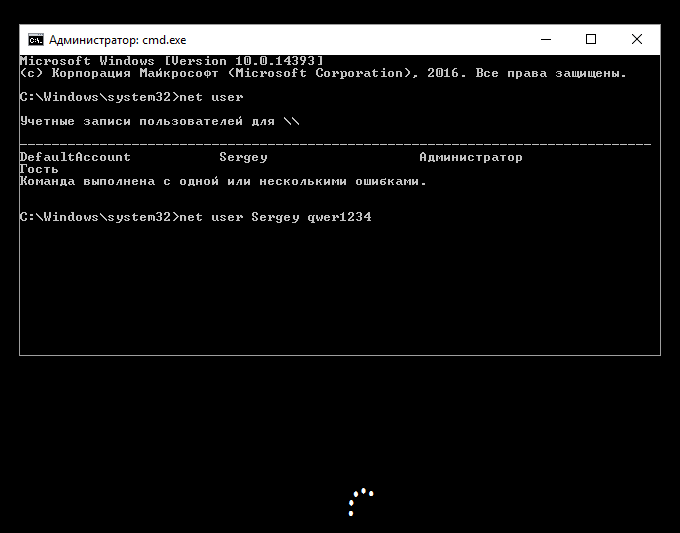Viewport: 680px width, 533px height.
Task: Click the qwer1234 password text
Action: pyautogui.click(x=339, y=217)
